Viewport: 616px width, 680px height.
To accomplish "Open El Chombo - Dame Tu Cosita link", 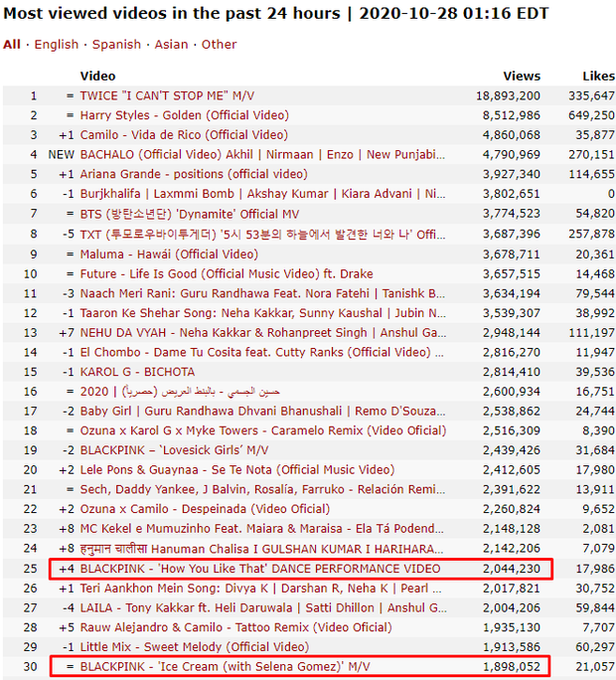I will 262,352.
